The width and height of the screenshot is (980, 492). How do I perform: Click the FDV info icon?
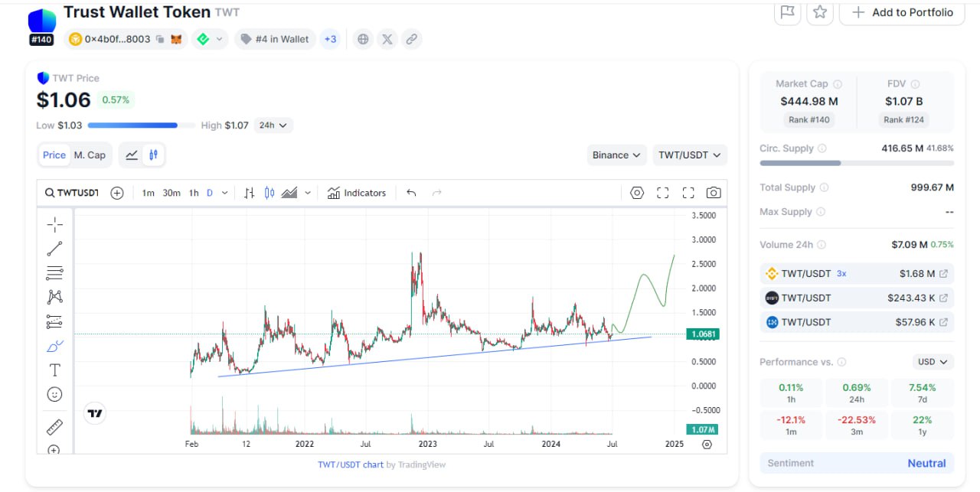tap(915, 84)
